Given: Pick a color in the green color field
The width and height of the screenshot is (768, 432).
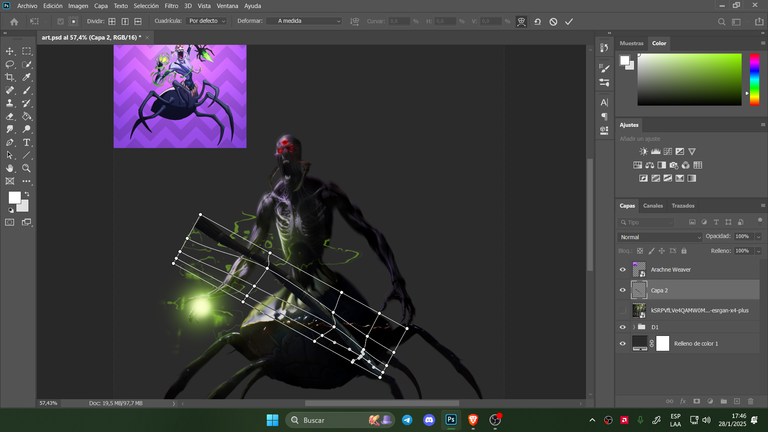Looking at the screenshot, I should (689, 79).
